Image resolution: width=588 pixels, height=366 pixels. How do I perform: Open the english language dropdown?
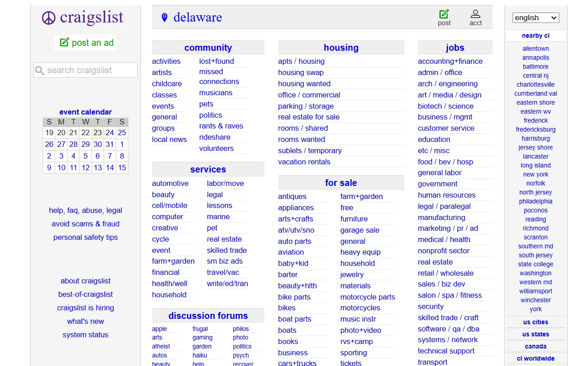(535, 18)
